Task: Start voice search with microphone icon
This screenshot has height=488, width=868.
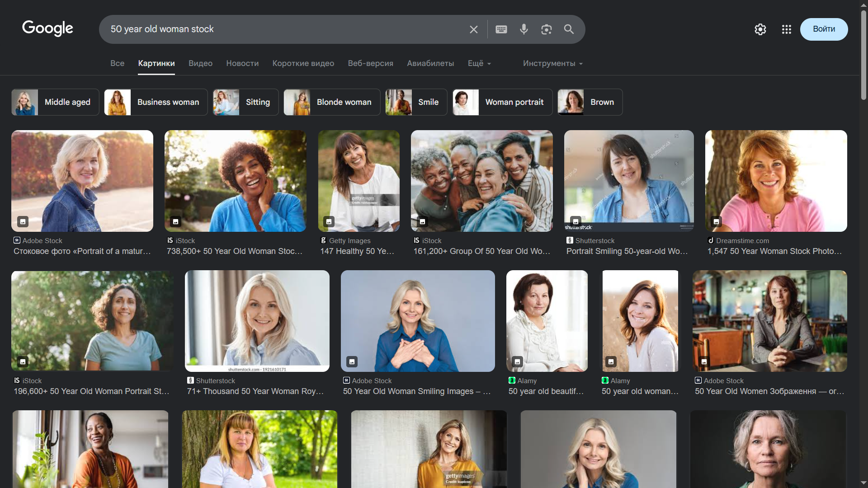Action: point(524,29)
